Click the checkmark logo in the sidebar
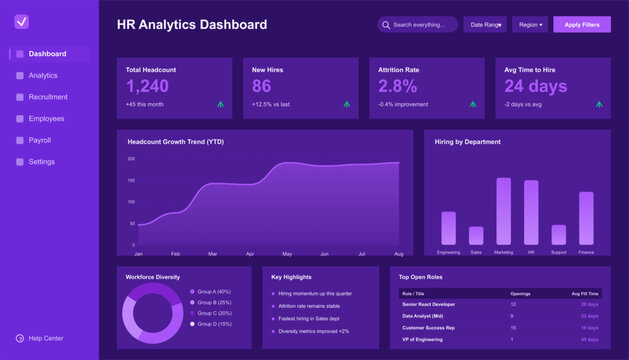 [22, 21]
